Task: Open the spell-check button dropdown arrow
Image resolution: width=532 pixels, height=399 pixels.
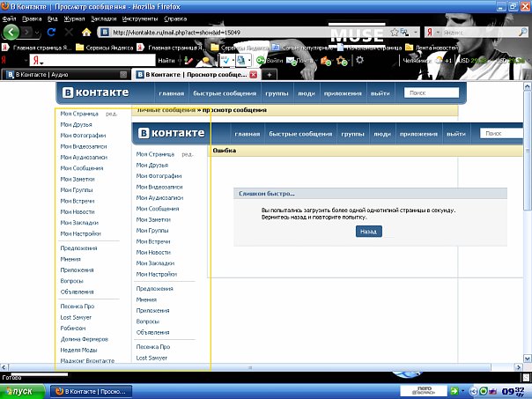Action: tap(233, 61)
